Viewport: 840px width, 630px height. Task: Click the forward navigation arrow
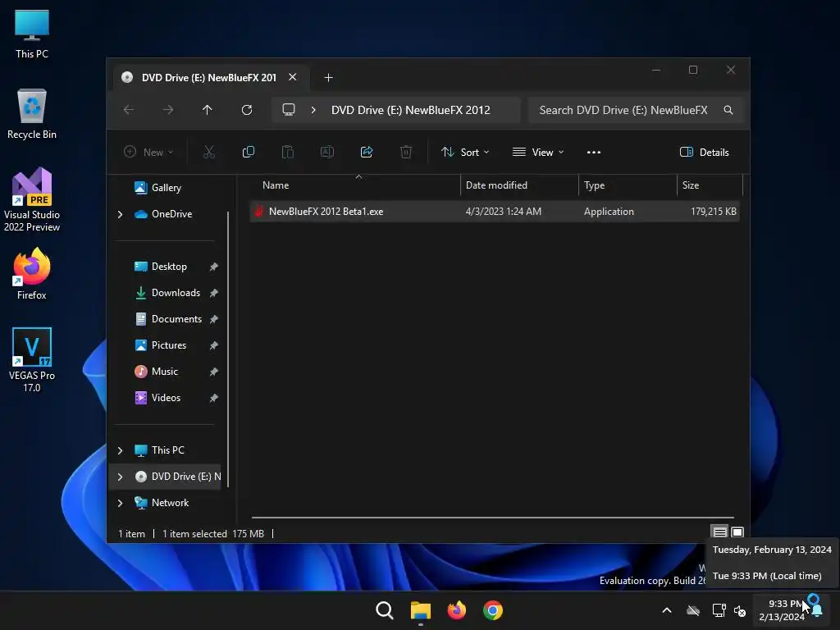168,110
